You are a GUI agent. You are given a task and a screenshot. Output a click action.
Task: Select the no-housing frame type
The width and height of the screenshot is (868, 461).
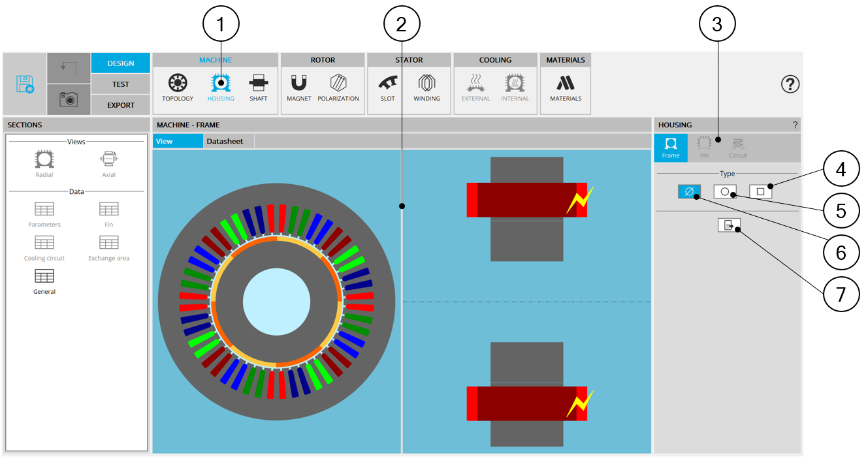(688, 192)
